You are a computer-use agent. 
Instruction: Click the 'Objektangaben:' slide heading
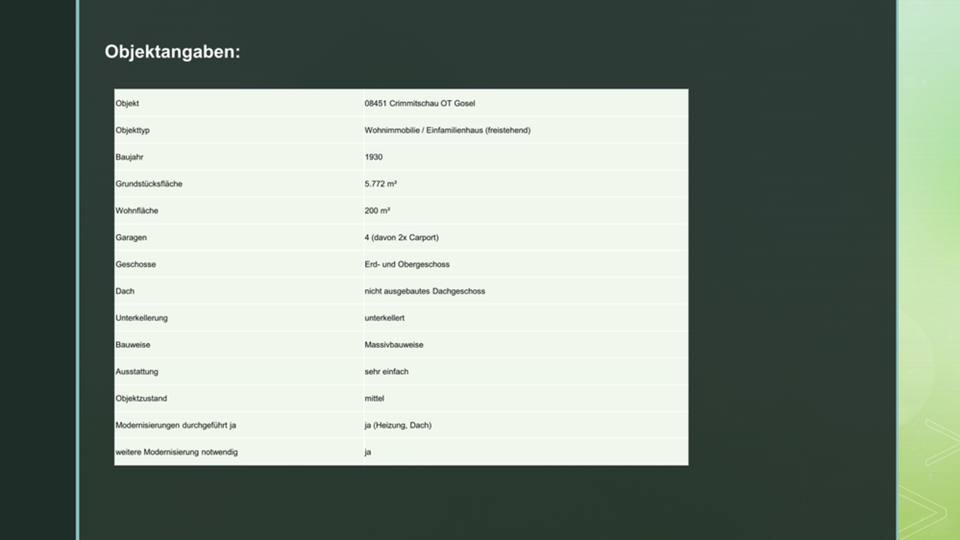pyautogui.click(x=172, y=51)
